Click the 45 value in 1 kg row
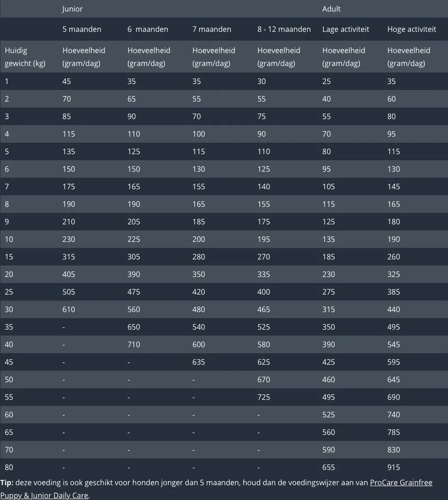Image resolution: width=448 pixels, height=500 pixels. tap(67, 81)
